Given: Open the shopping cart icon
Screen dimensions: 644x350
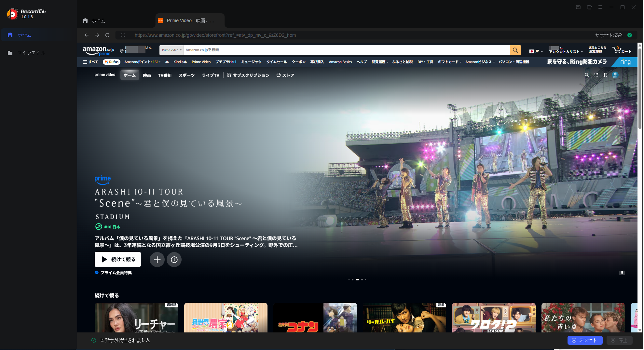Looking at the screenshot, I should tap(622, 50).
